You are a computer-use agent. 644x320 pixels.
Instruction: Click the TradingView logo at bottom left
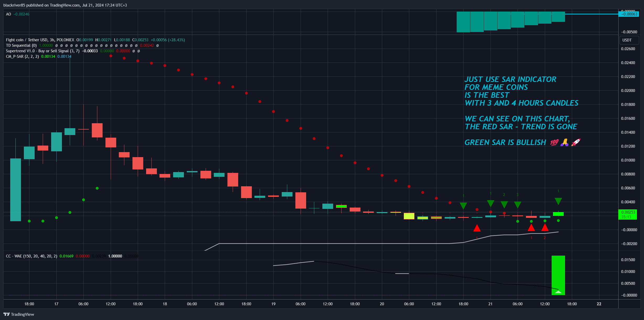coord(19,314)
